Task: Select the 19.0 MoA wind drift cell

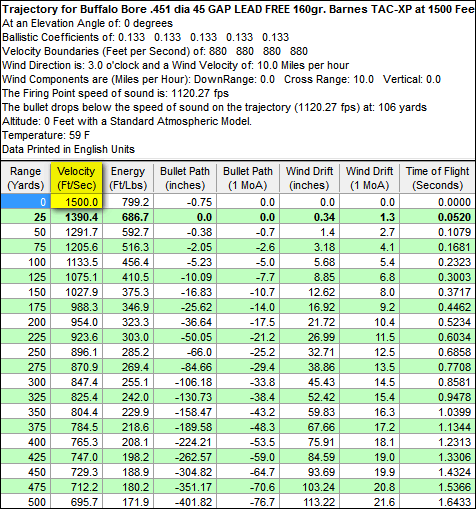Action: [x=369, y=457]
